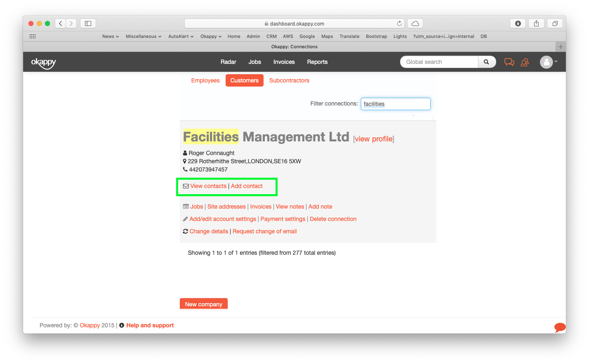Open the CRM bookmark
Viewport: 589px width, 364px height.
271,36
